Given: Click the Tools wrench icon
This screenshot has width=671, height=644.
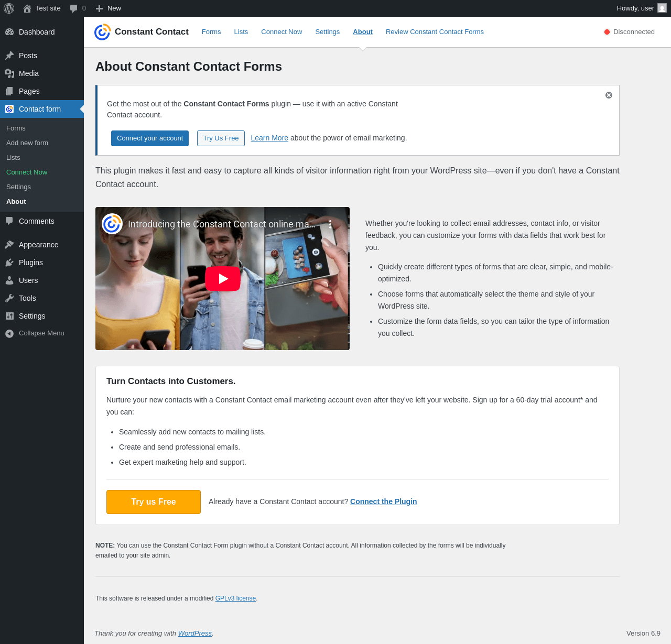Looking at the screenshot, I should 9,298.
